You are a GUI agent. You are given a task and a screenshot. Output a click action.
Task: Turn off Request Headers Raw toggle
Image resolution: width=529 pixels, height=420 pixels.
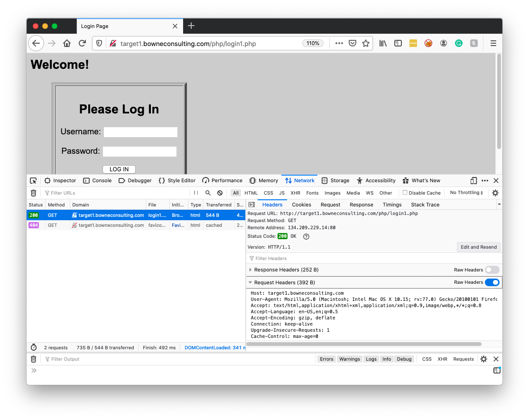click(492, 282)
